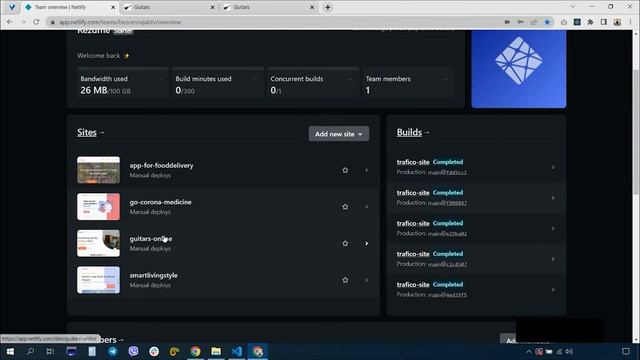Click the share page icon in address bar

tap(534, 22)
